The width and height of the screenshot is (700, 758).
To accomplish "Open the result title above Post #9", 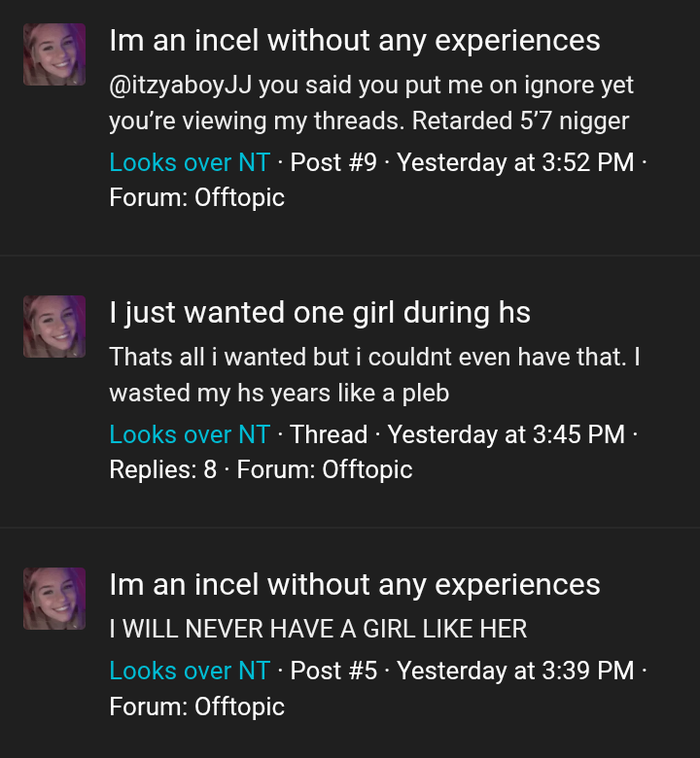I will click(354, 41).
